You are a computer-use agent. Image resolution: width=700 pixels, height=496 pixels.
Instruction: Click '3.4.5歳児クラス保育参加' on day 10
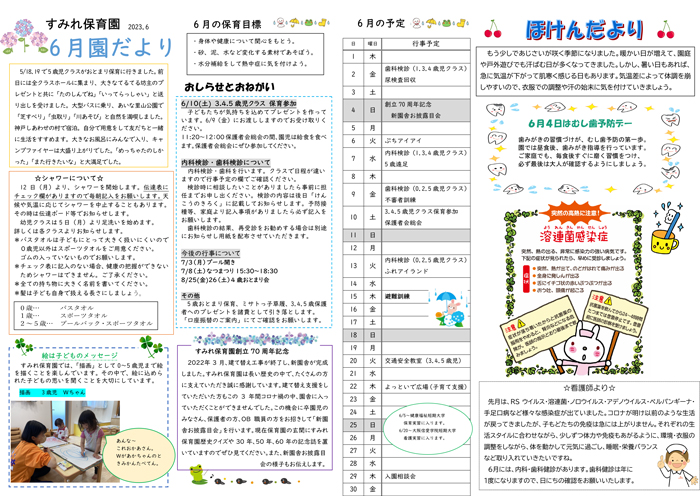click(x=421, y=211)
